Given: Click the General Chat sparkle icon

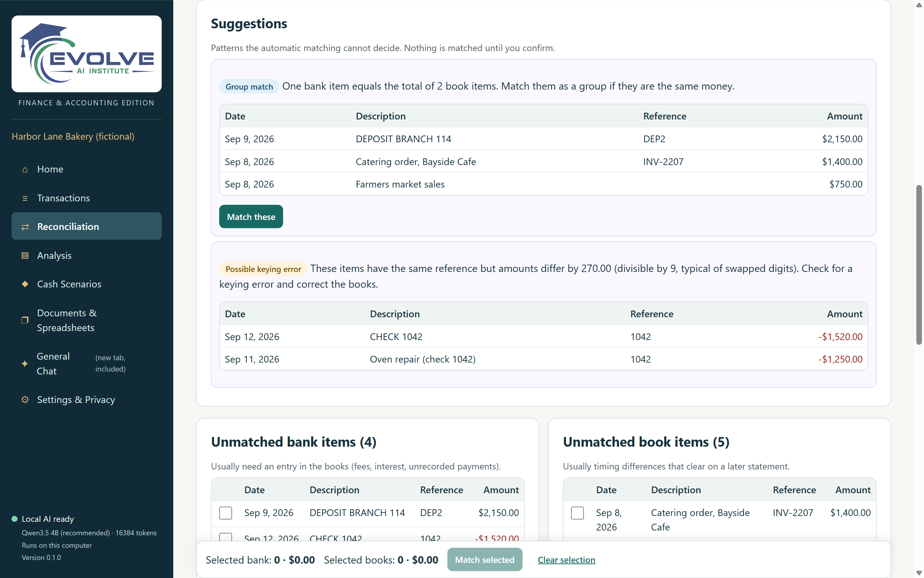Looking at the screenshot, I should 25,363.
